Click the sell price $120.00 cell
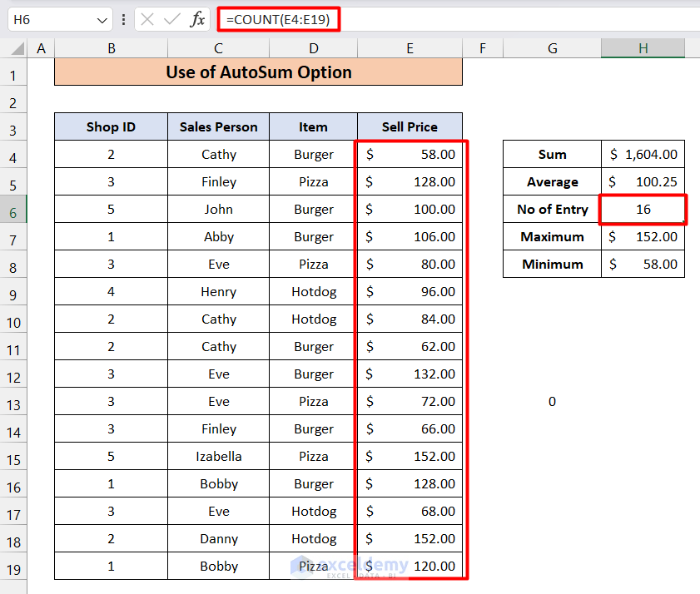The width and height of the screenshot is (700, 594). 410,566
